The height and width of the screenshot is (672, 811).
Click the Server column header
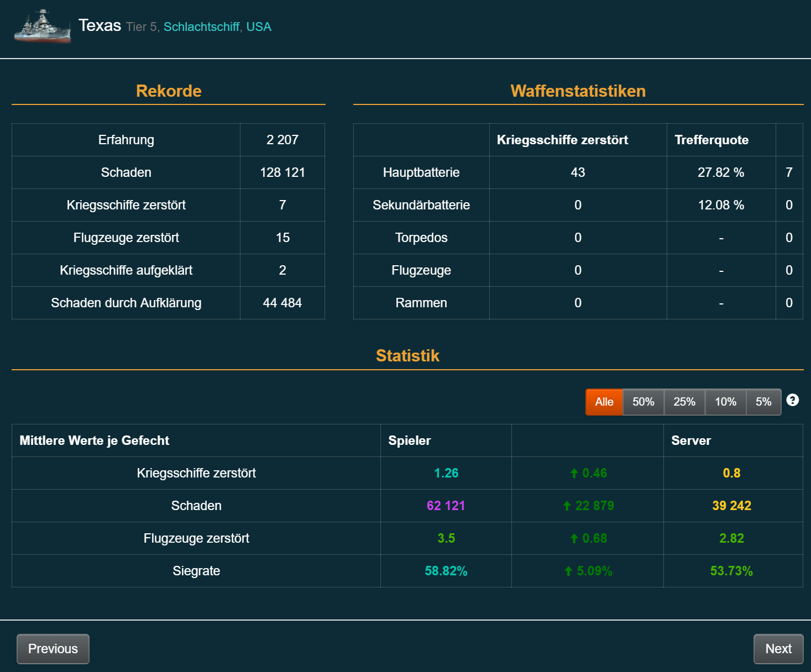(x=691, y=440)
